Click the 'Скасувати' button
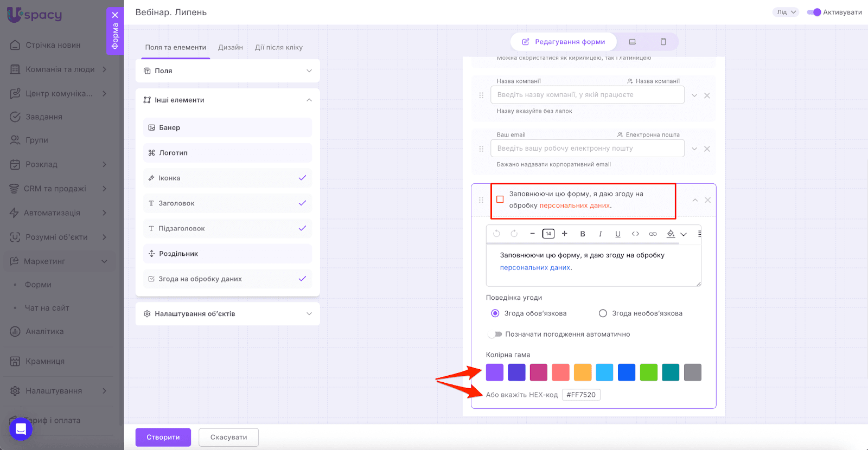Image resolution: width=868 pixels, height=450 pixels. 228,437
